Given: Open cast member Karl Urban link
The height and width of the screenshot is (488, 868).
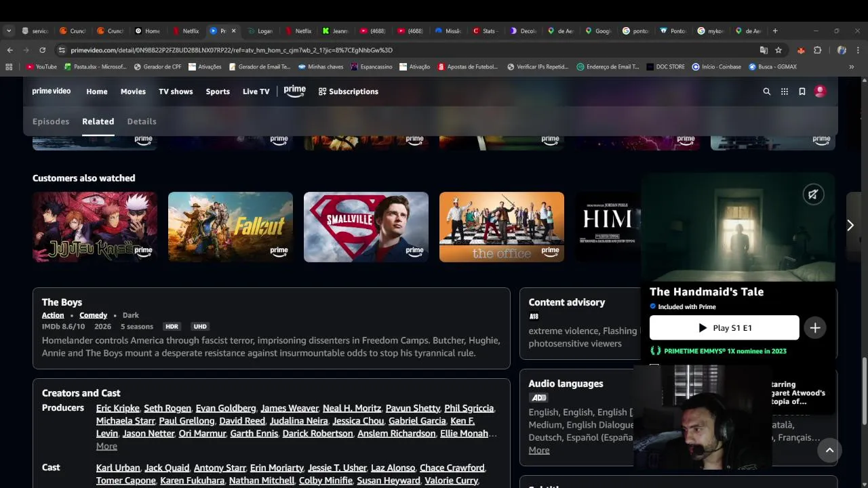Looking at the screenshot, I should tap(118, 468).
